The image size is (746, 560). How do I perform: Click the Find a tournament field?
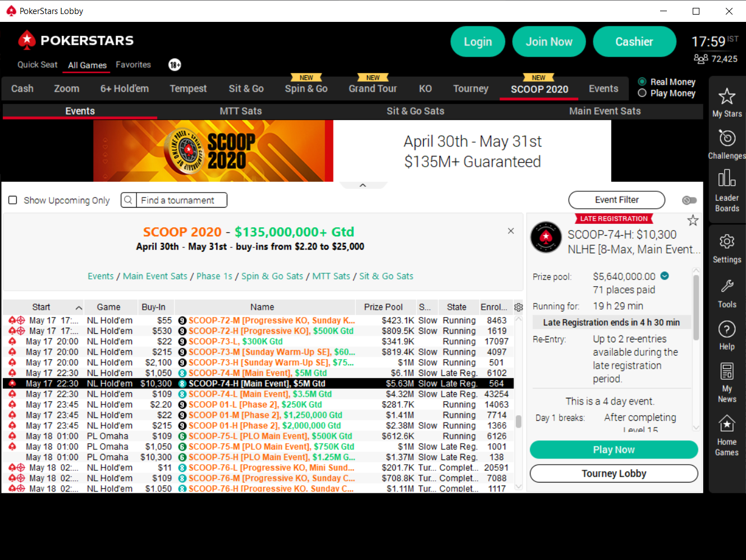pos(181,200)
